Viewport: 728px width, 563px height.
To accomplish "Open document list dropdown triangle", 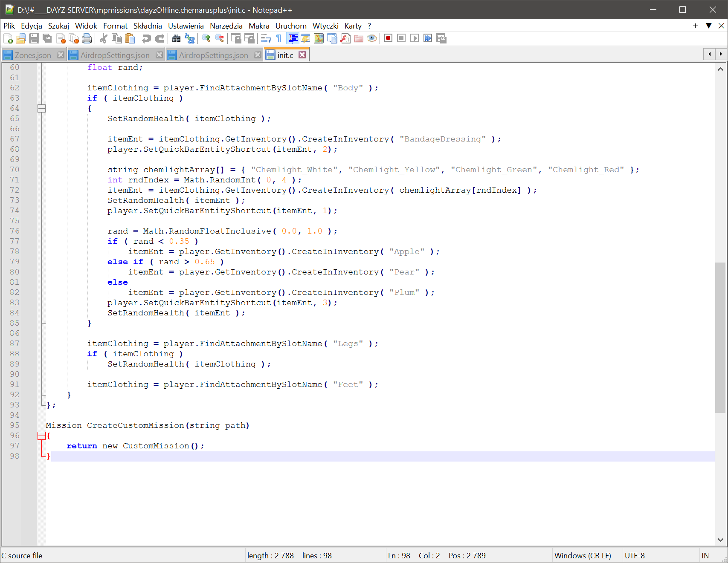I will [708, 26].
